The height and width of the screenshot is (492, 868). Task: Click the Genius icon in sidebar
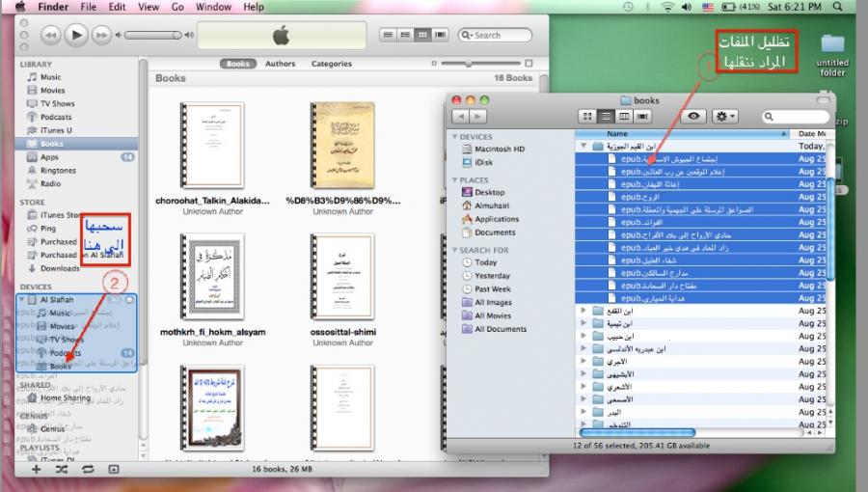point(32,428)
